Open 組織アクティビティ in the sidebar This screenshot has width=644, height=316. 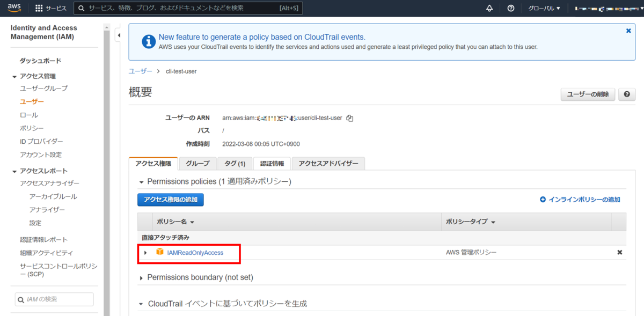click(47, 253)
